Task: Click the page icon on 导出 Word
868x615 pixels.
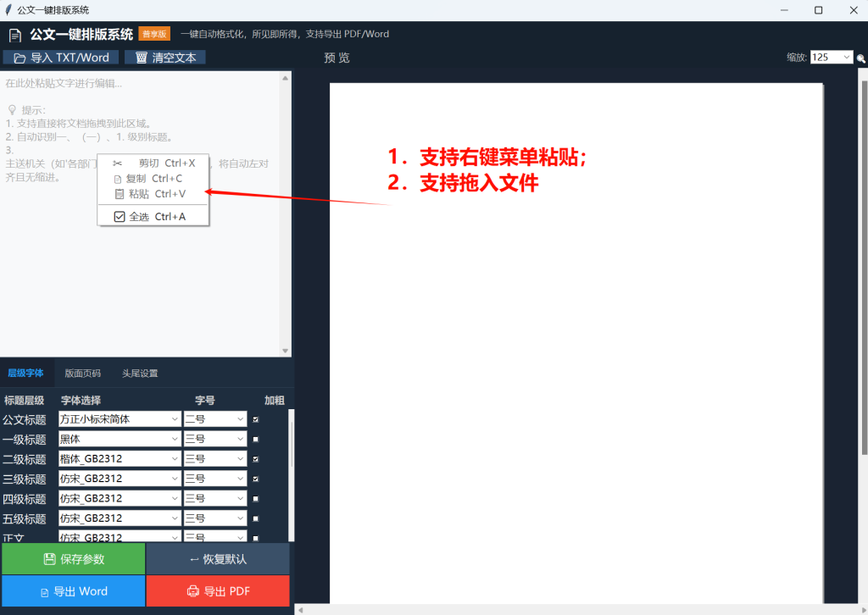Action: coord(45,593)
